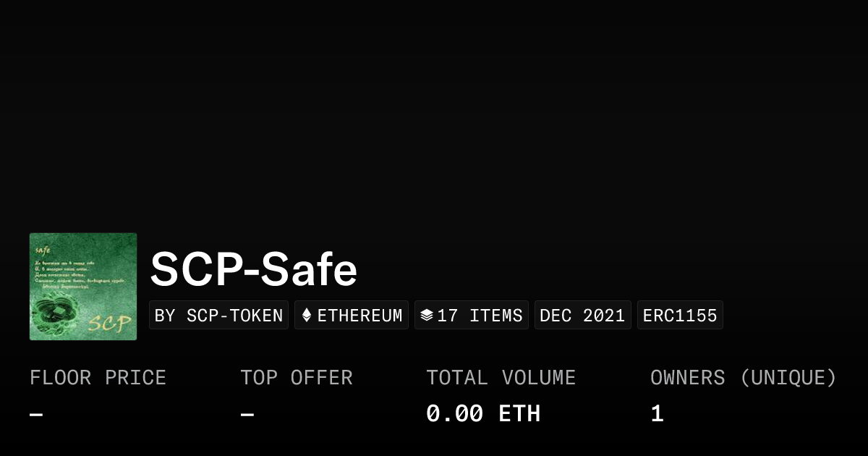Open the BY SCP-TOKEN creator link
Viewport: 868px width, 456px height.
[x=218, y=316]
